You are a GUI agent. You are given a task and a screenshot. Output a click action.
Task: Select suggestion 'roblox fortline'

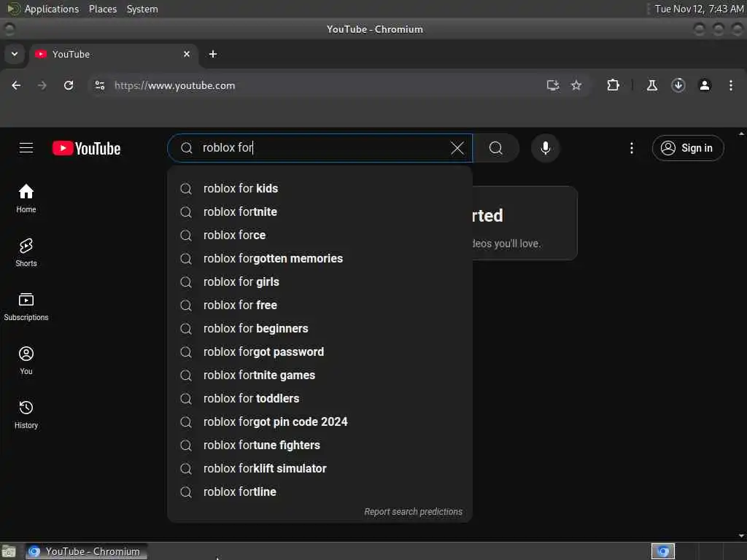320,492
